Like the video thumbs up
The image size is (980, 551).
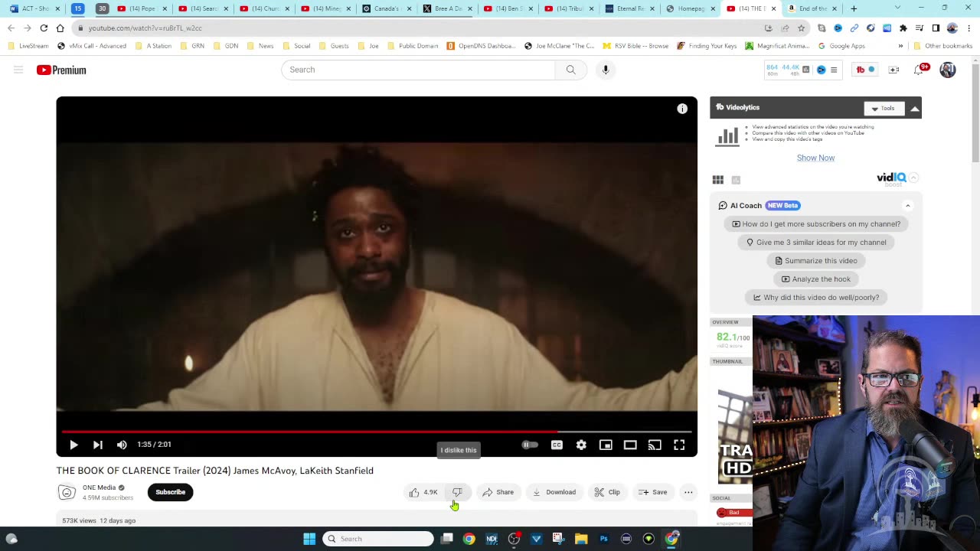coord(423,492)
